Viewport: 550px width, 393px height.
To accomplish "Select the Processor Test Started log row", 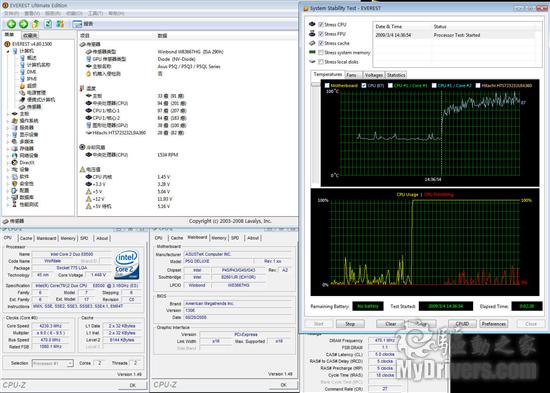I will (455, 35).
